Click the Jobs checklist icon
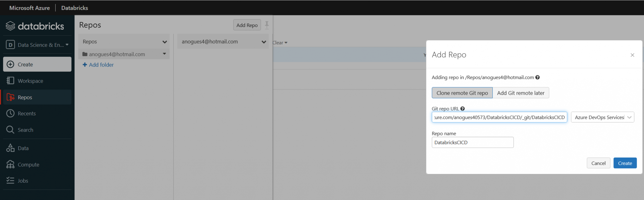The image size is (644, 200). coord(10,181)
